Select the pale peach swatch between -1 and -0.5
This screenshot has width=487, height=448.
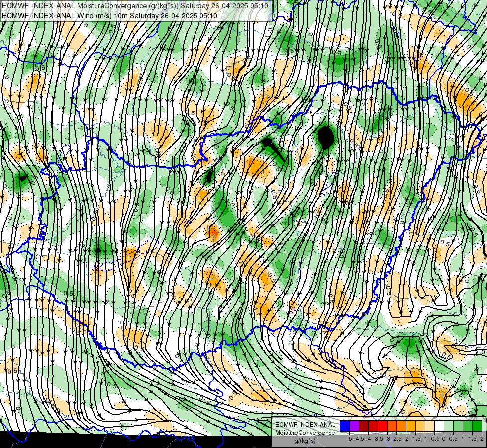(430, 426)
